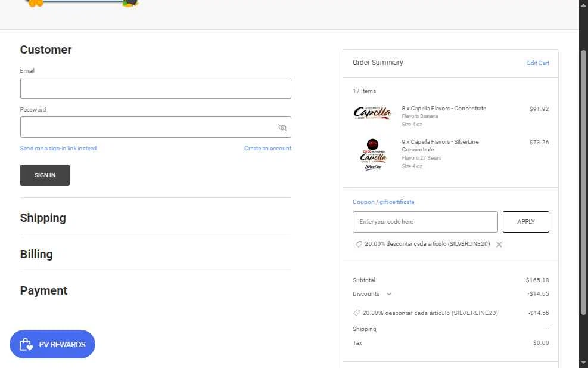This screenshot has height=368, width=588.
Task: Click the APPLY coupon button
Action: 525,222
